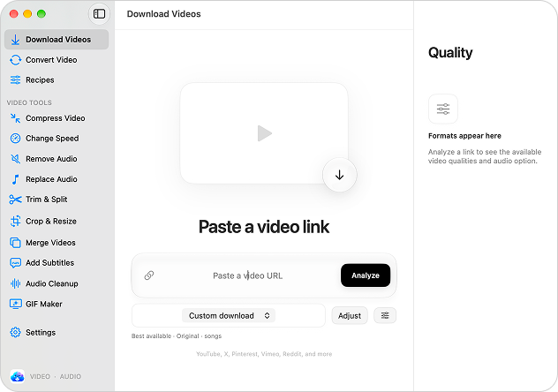The height and width of the screenshot is (392, 558).
Task: Click the Convert Video circular arrows icon
Action: click(x=15, y=60)
